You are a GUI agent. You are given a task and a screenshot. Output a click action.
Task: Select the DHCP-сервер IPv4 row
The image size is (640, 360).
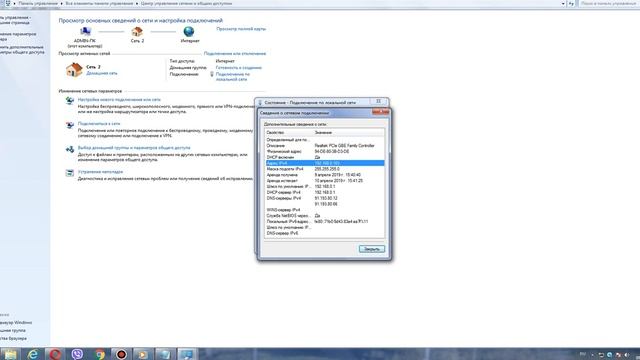(x=324, y=192)
